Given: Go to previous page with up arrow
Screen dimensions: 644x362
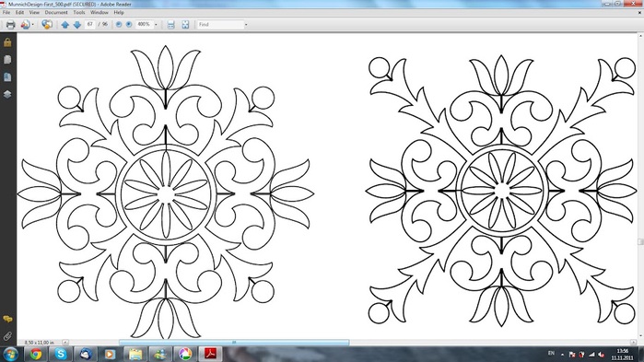Looking at the screenshot, I should 64,25.
